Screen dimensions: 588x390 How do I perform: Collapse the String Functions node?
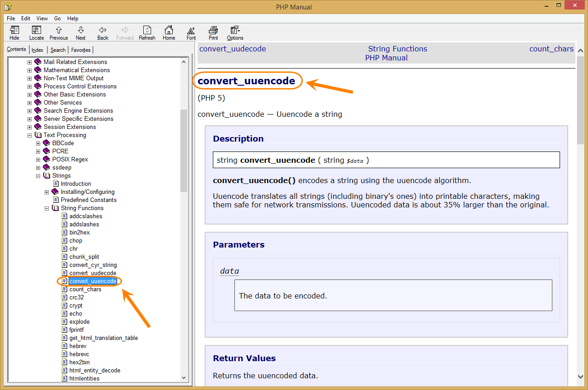(x=47, y=208)
